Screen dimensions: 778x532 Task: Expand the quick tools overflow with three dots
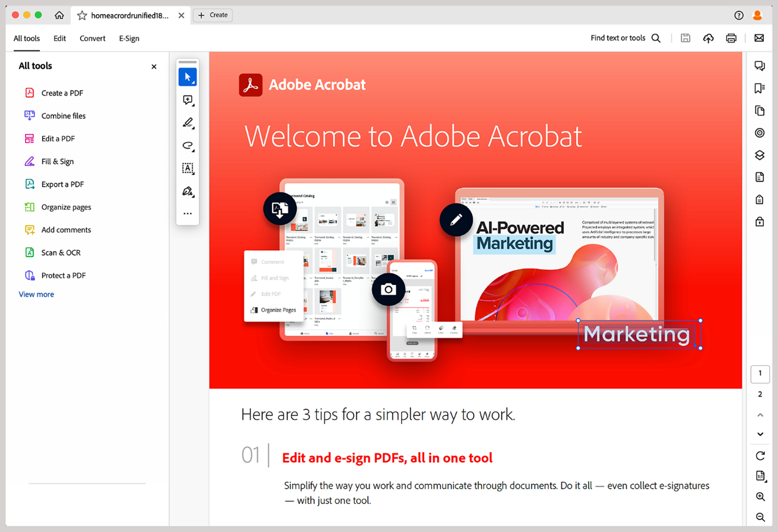coord(188,213)
